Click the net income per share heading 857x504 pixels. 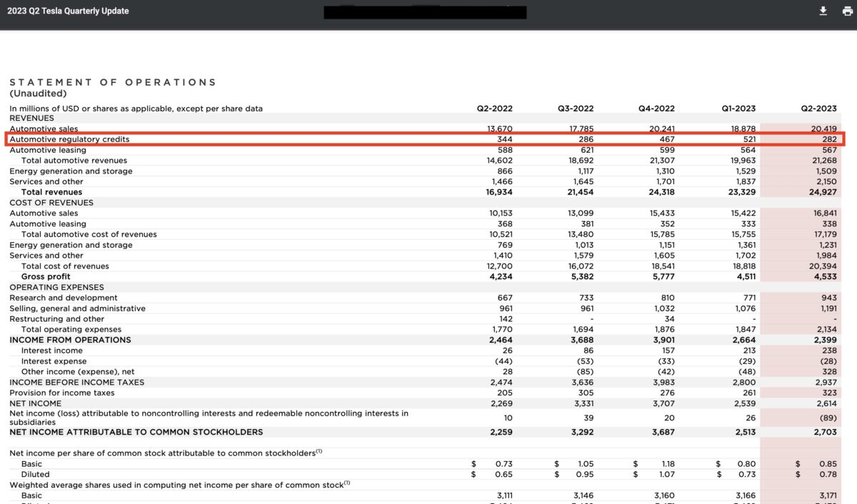[x=166, y=453]
